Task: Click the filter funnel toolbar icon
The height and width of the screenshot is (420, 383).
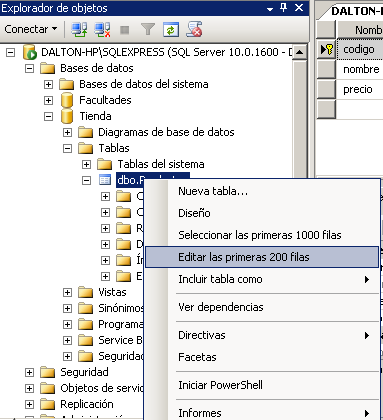Action: click(148, 29)
